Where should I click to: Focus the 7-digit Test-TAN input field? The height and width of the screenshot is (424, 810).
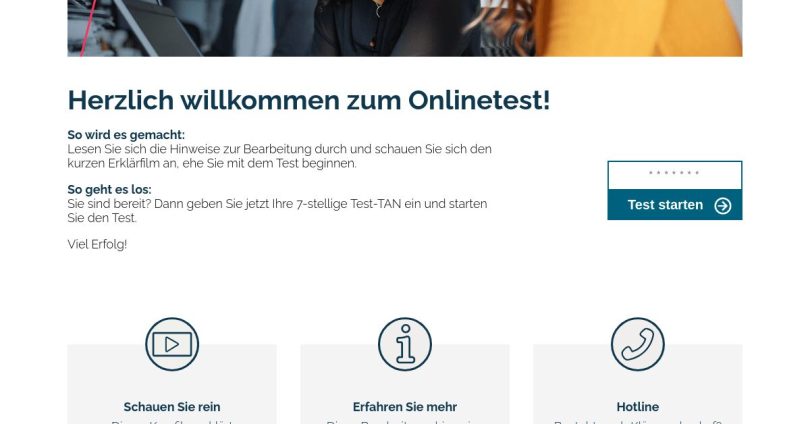click(675, 175)
